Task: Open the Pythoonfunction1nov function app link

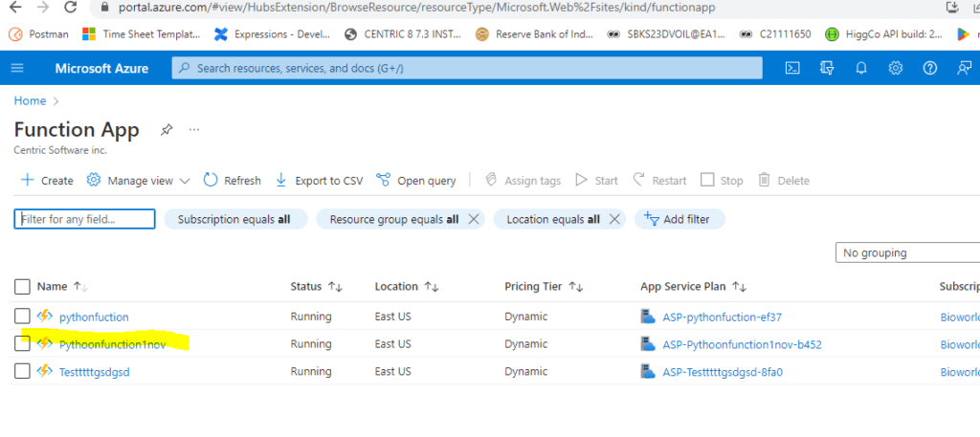Action: pyautogui.click(x=113, y=344)
